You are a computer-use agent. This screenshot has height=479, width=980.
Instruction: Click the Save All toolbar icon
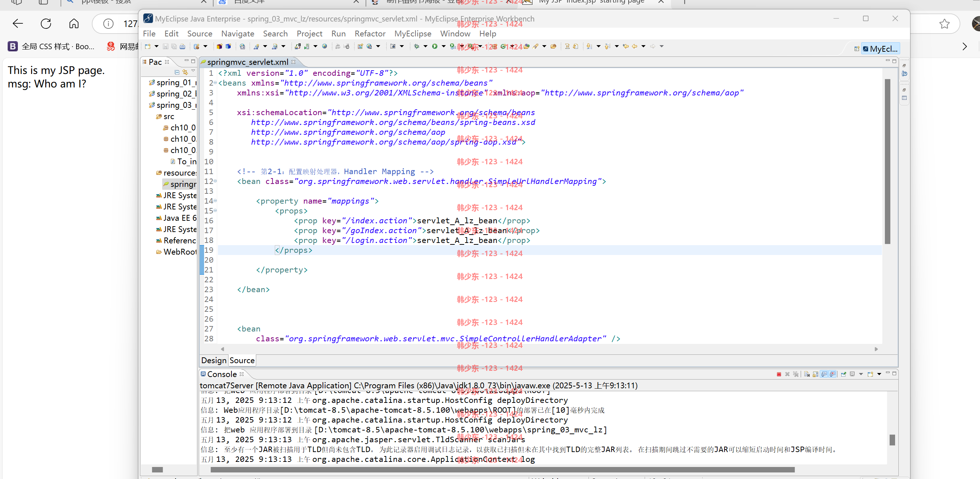click(174, 46)
